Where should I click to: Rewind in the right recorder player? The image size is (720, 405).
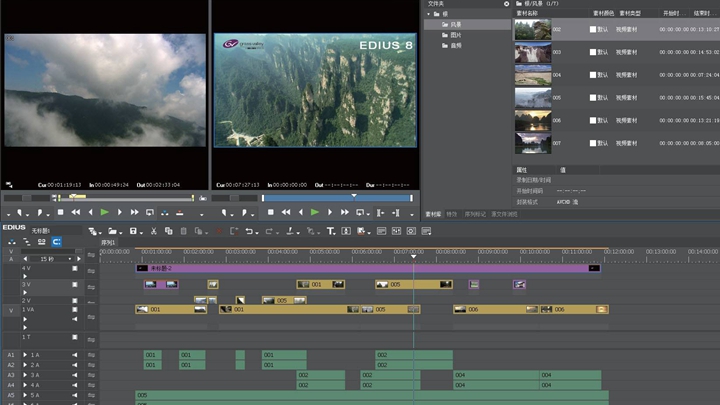point(286,212)
